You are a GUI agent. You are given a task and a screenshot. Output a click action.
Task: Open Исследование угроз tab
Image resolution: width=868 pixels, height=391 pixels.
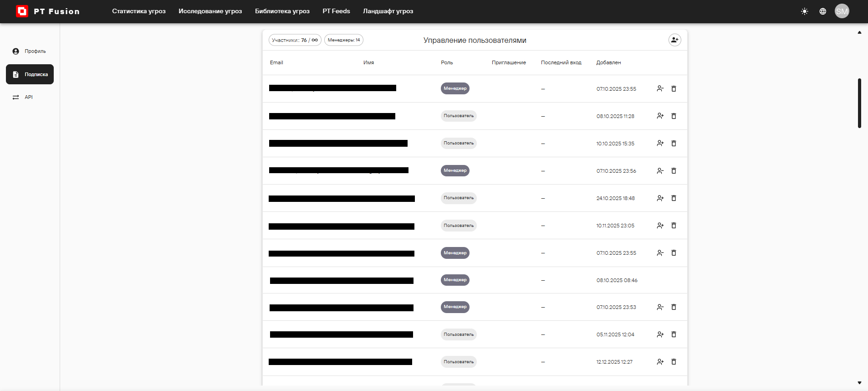(x=210, y=11)
